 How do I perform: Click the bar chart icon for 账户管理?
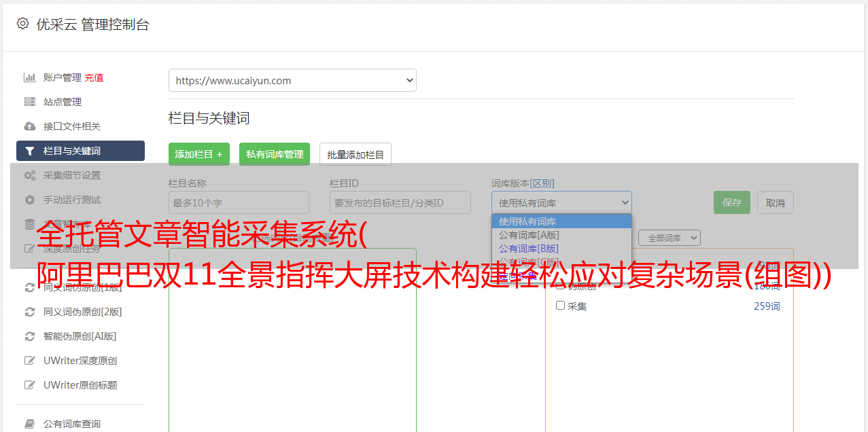(x=29, y=77)
